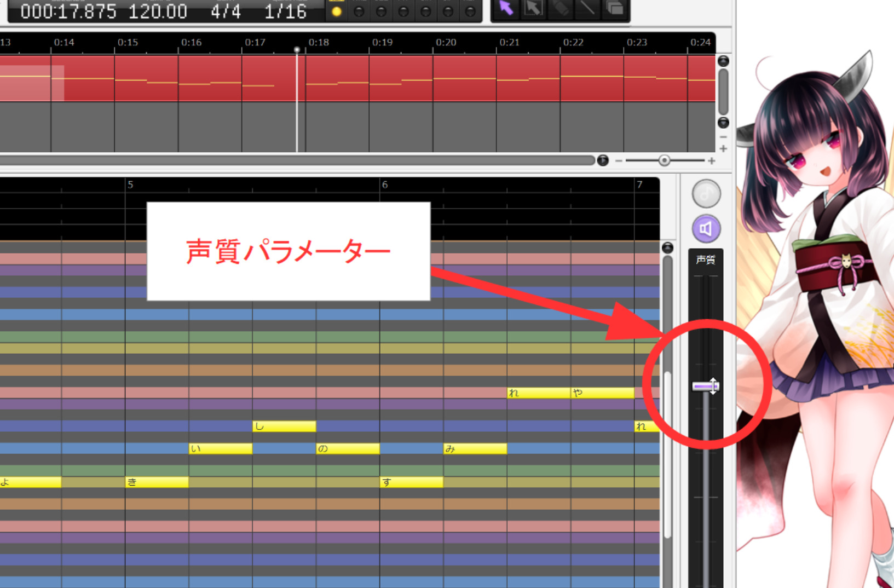Click the horizontal zoom slider knob

pos(664,160)
